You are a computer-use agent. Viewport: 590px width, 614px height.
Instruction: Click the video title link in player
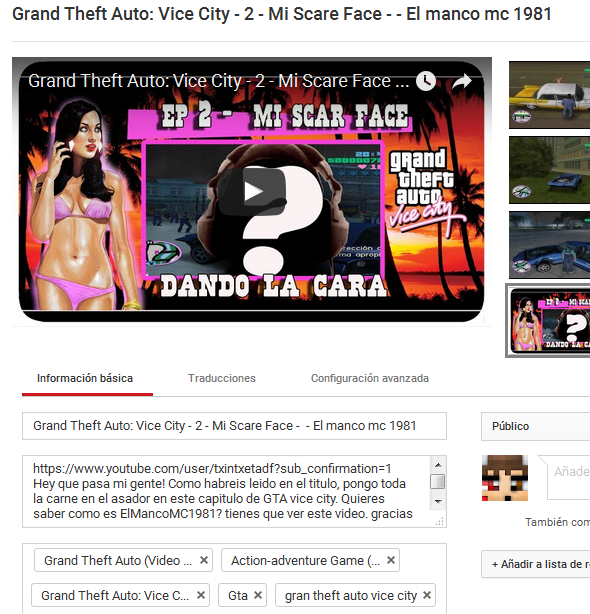click(x=218, y=81)
